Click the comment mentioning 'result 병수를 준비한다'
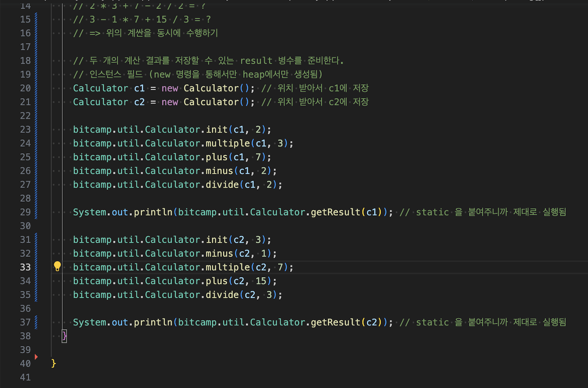This screenshot has width=588, height=388. tap(208, 60)
